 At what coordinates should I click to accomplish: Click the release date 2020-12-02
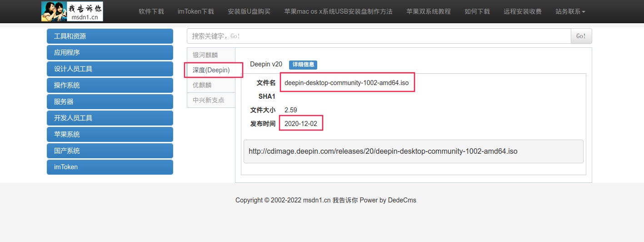coord(301,124)
